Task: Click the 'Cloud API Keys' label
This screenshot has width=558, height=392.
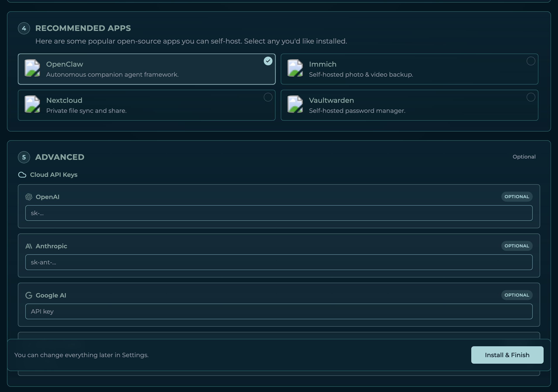Action: click(x=54, y=175)
